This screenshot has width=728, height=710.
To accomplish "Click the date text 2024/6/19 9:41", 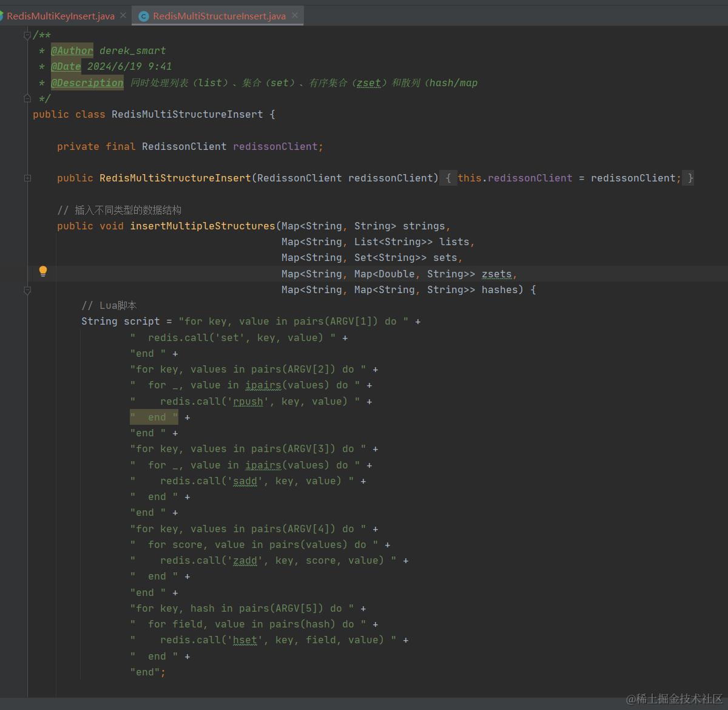I will tap(130, 66).
